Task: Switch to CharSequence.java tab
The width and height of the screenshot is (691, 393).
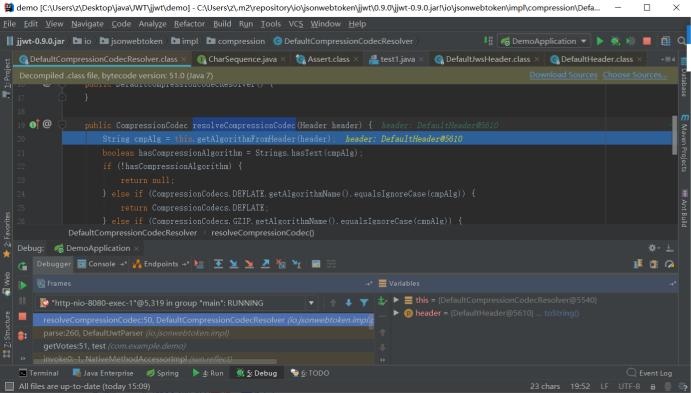Action: (242, 59)
